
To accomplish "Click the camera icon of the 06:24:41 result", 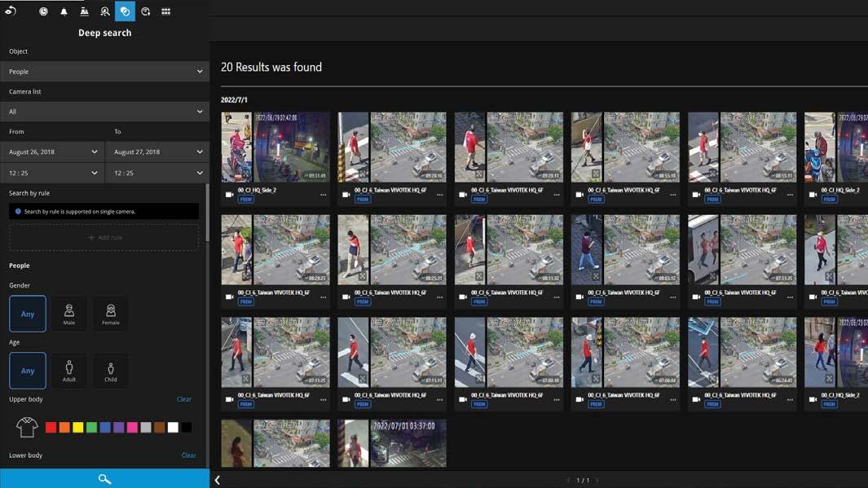I will pos(696,399).
